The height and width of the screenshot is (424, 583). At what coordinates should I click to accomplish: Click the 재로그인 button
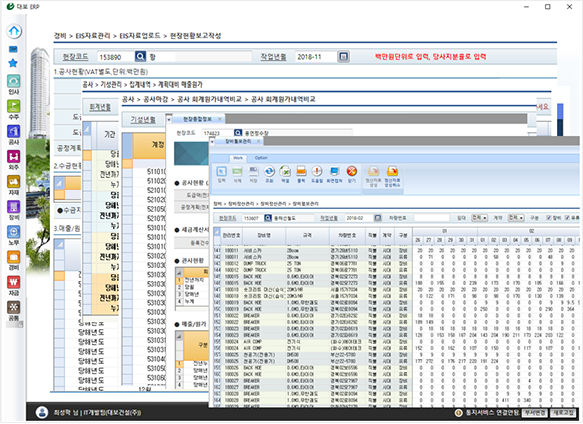tap(563, 412)
